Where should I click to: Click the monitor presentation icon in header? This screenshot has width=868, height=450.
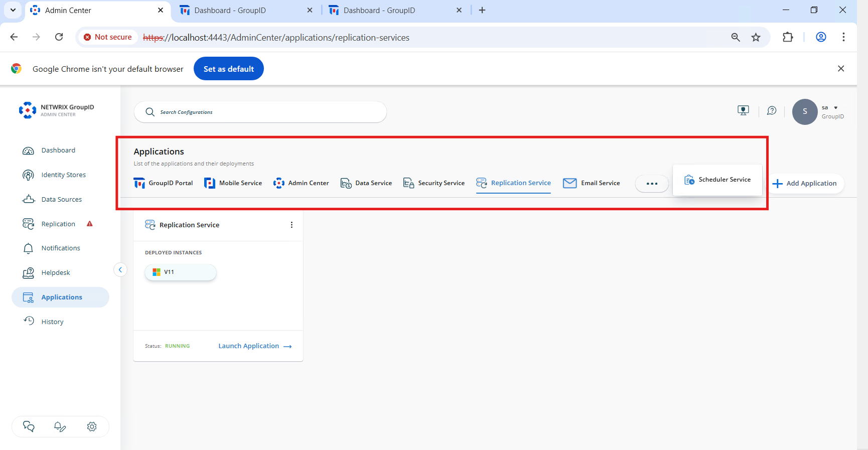pyautogui.click(x=743, y=111)
